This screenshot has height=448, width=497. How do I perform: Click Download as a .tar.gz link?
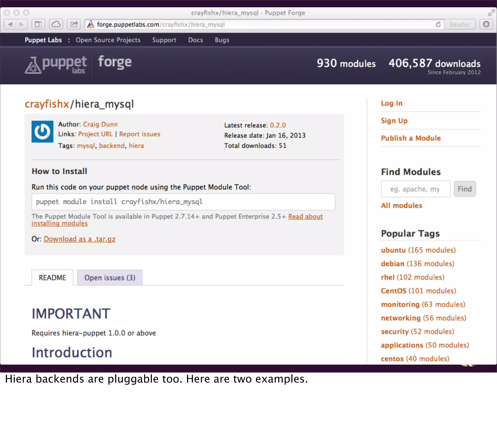click(x=80, y=239)
